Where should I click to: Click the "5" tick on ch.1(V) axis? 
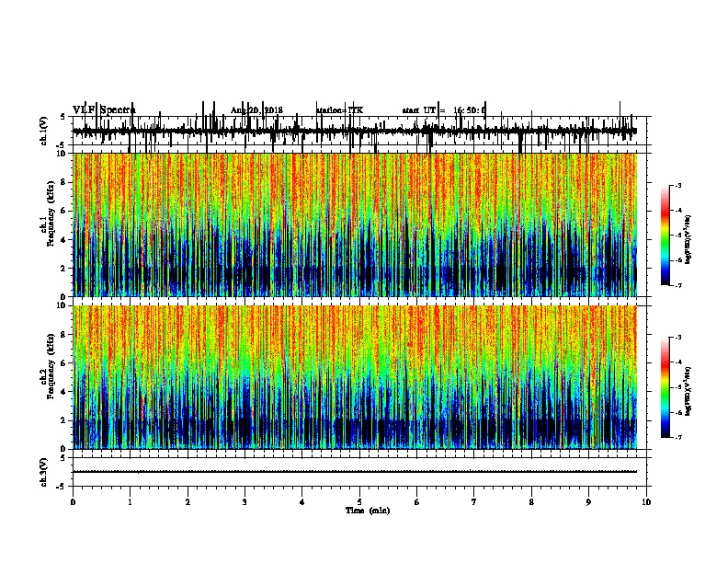[63, 117]
